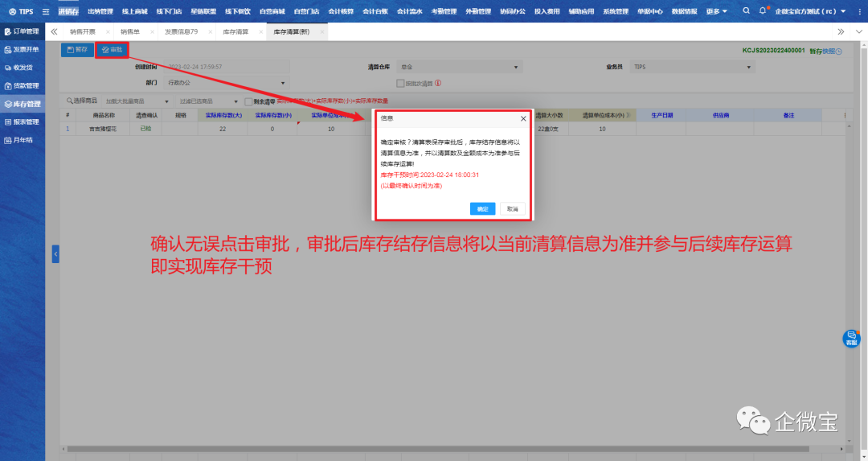Click the search magnifier icon in top bar

coord(746,11)
